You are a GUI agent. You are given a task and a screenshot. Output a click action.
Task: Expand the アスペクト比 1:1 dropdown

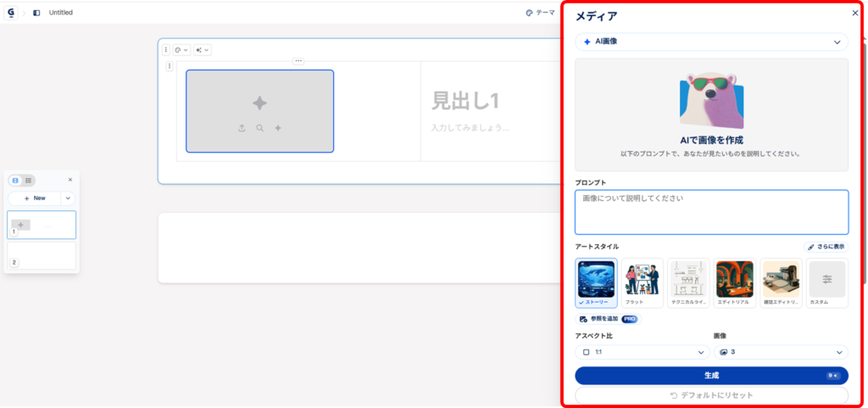643,352
